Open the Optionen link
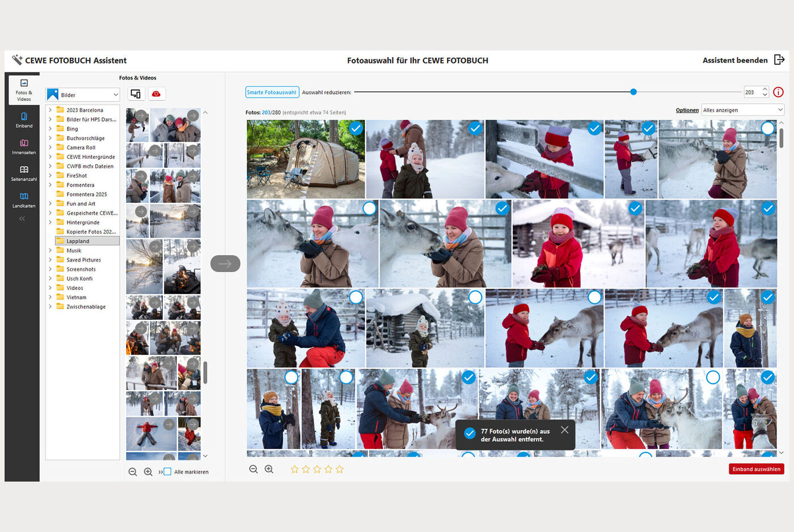 [687, 110]
